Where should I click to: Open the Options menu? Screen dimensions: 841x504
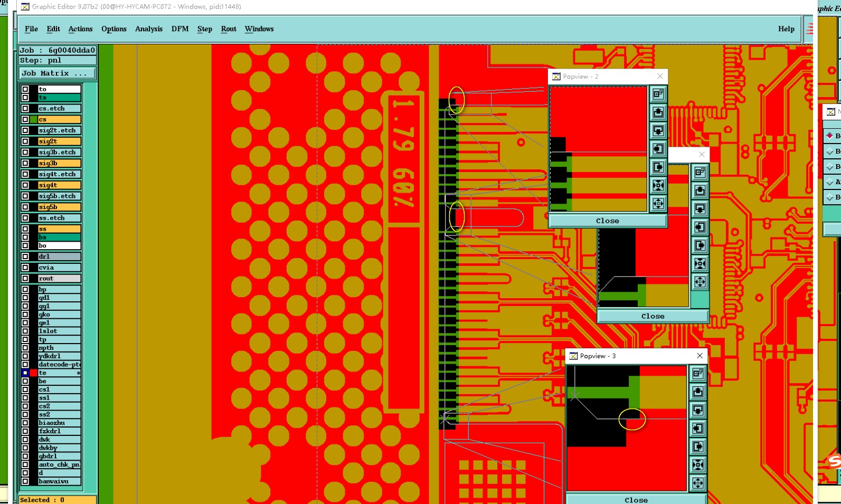click(x=114, y=29)
